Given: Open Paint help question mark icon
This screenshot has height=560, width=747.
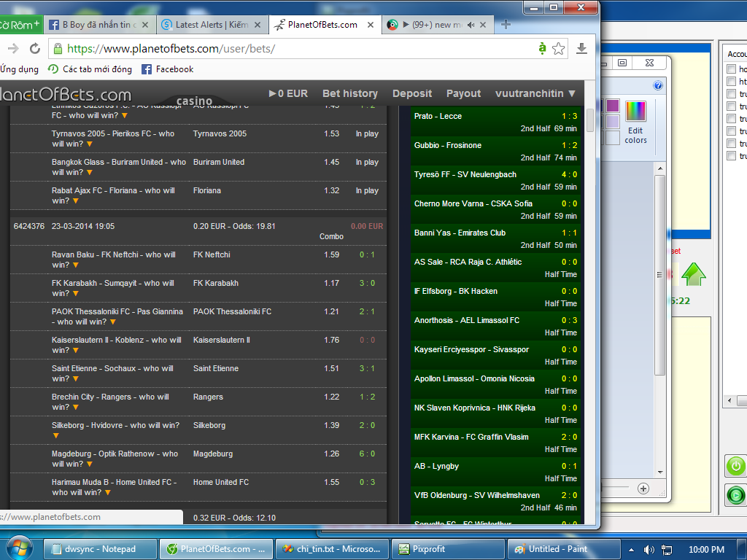Looking at the screenshot, I should click(x=658, y=85).
